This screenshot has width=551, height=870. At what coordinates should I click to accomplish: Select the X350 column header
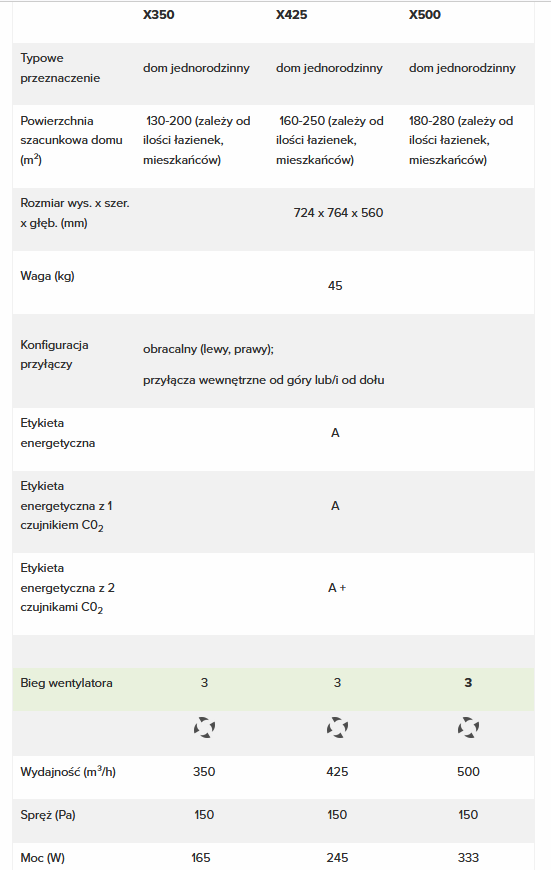coord(159,15)
